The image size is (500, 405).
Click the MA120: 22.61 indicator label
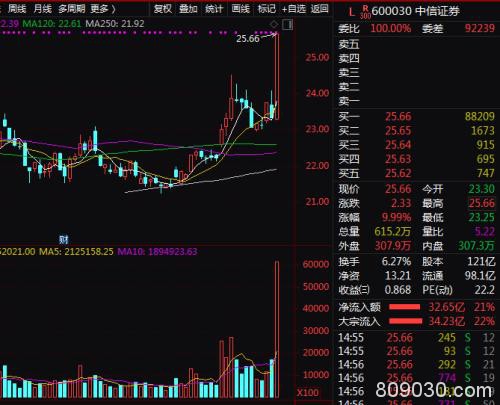52,24
